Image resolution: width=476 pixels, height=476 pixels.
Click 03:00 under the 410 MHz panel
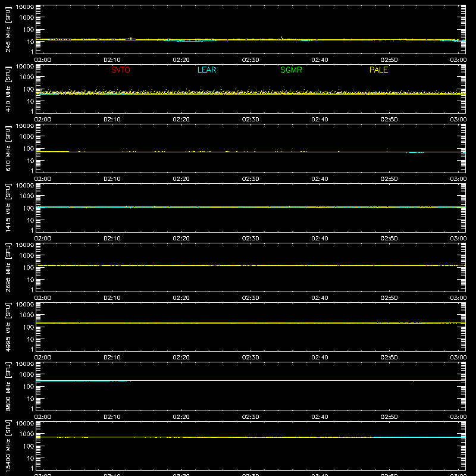(458, 120)
